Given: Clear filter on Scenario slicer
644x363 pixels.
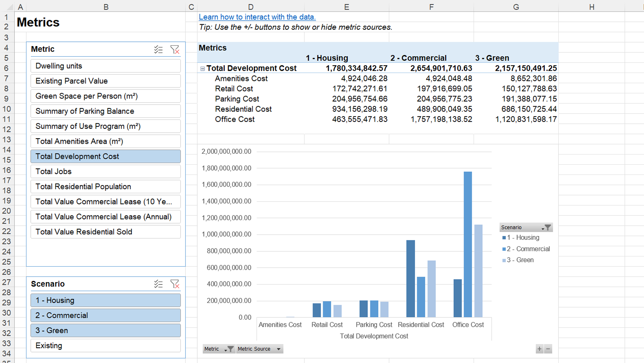Looking at the screenshot, I should (x=175, y=284).
